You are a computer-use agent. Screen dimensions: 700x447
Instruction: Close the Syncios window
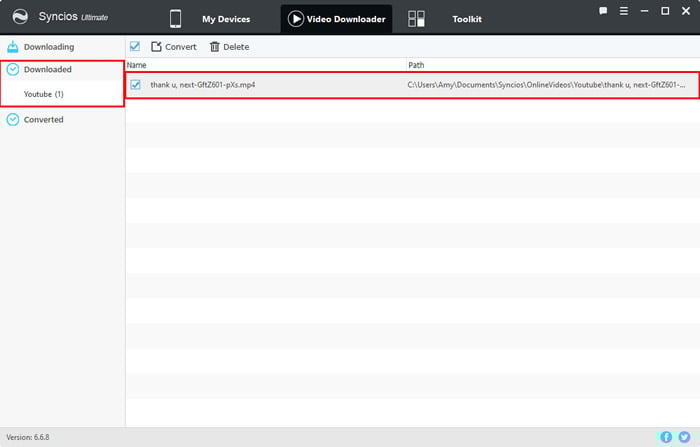coord(686,11)
